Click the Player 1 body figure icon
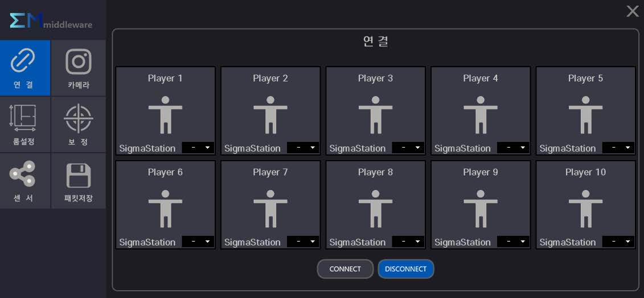The height and width of the screenshot is (298, 644). (x=165, y=115)
